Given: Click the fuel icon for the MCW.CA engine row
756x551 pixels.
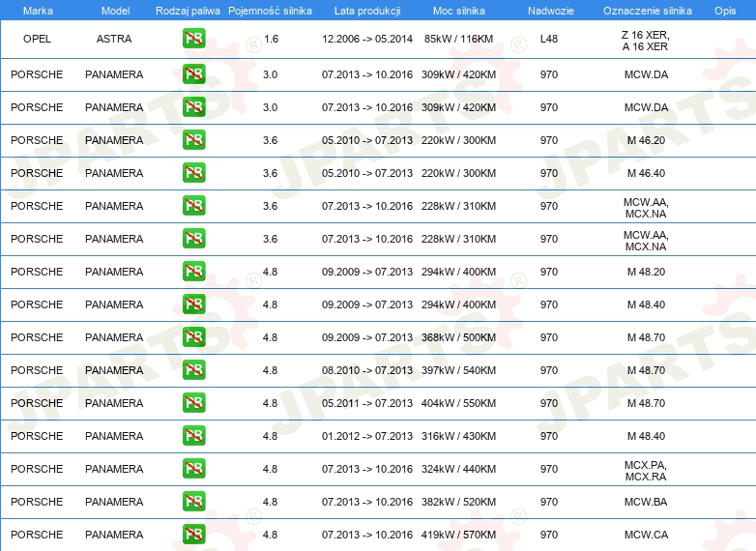Looking at the screenshot, I should [193, 535].
